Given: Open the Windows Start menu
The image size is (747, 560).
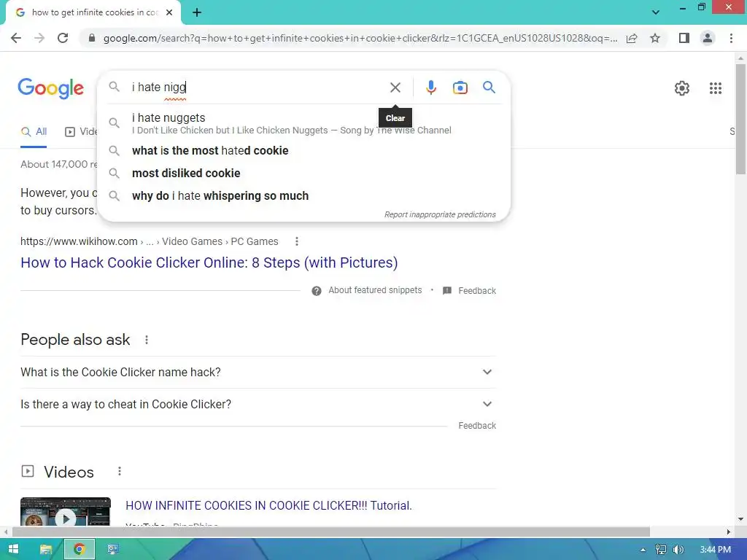Looking at the screenshot, I should tap(13, 549).
